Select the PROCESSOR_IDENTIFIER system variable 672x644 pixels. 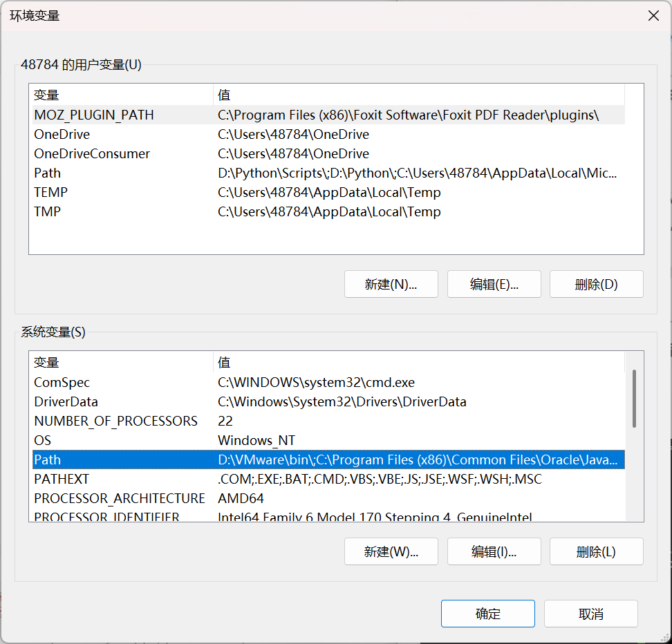tap(328, 516)
